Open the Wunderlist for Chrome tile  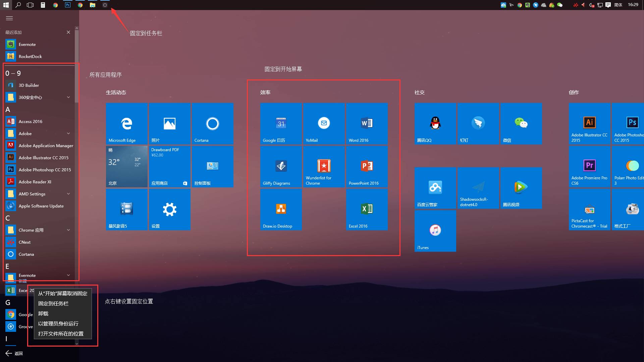click(324, 166)
